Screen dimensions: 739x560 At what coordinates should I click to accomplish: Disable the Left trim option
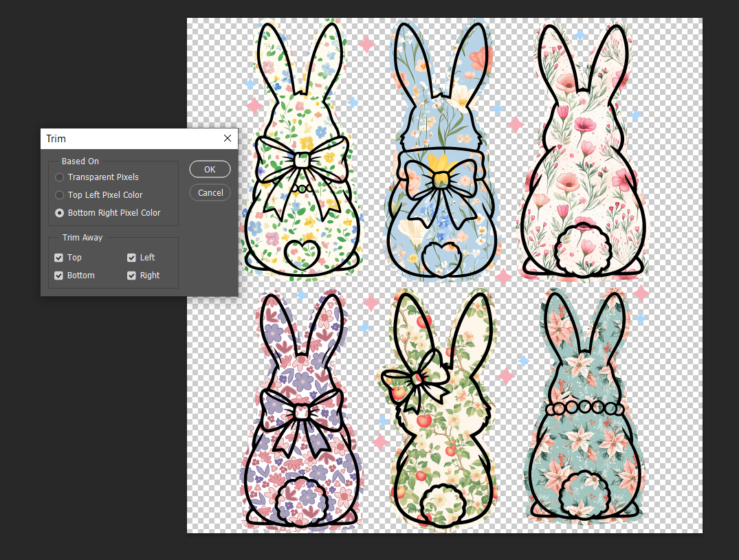(x=131, y=257)
